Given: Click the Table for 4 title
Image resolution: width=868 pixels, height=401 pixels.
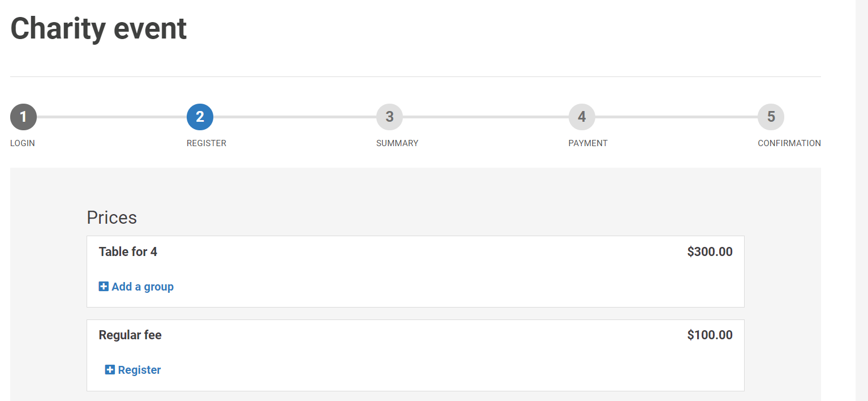Looking at the screenshot, I should coord(128,251).
